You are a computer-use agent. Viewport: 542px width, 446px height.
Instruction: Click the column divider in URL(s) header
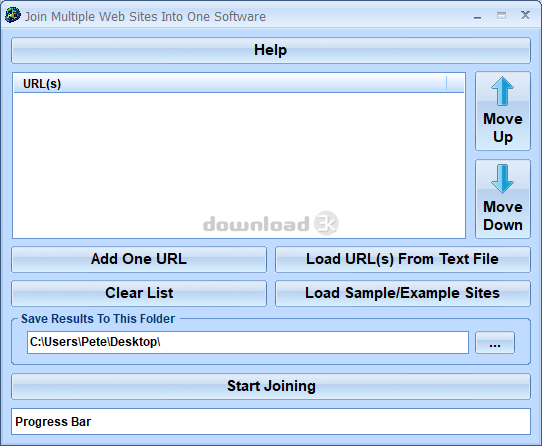[x=447, y=84]
